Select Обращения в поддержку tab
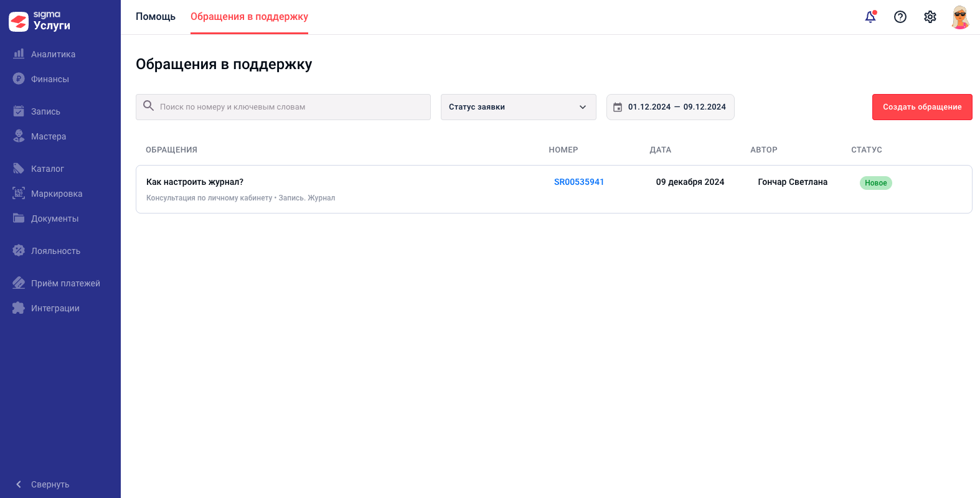 coord(249,17)
